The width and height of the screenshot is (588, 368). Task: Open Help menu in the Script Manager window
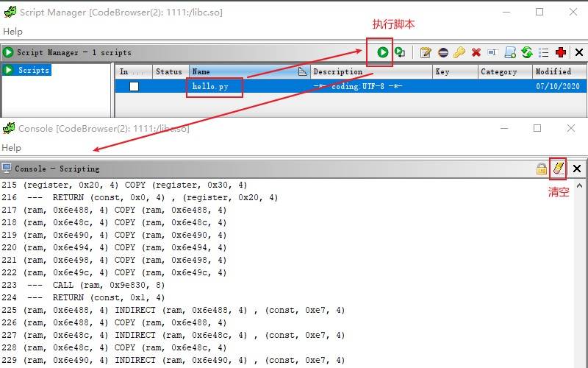click(x=12, y=32)
